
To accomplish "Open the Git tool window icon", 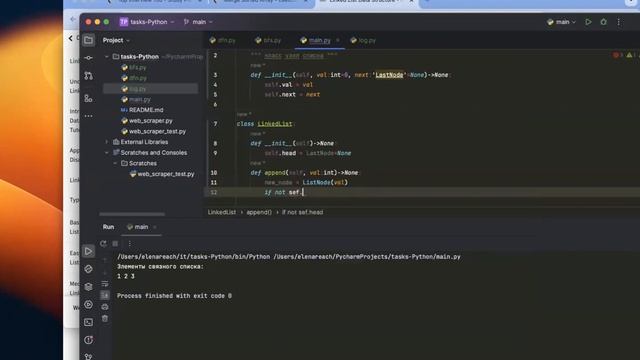I will (88, 356).
